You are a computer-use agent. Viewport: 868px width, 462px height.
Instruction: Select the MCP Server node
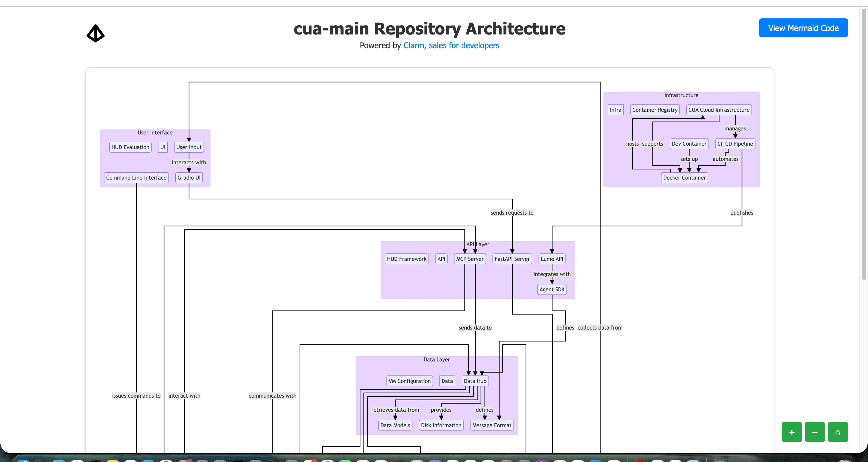point(469,259)
